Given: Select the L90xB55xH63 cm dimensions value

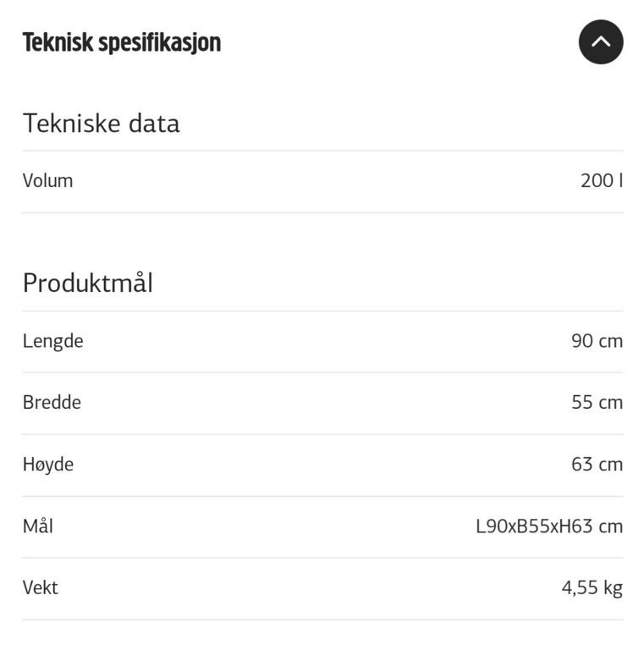Looking at the screenshot, I should point(549,526).
